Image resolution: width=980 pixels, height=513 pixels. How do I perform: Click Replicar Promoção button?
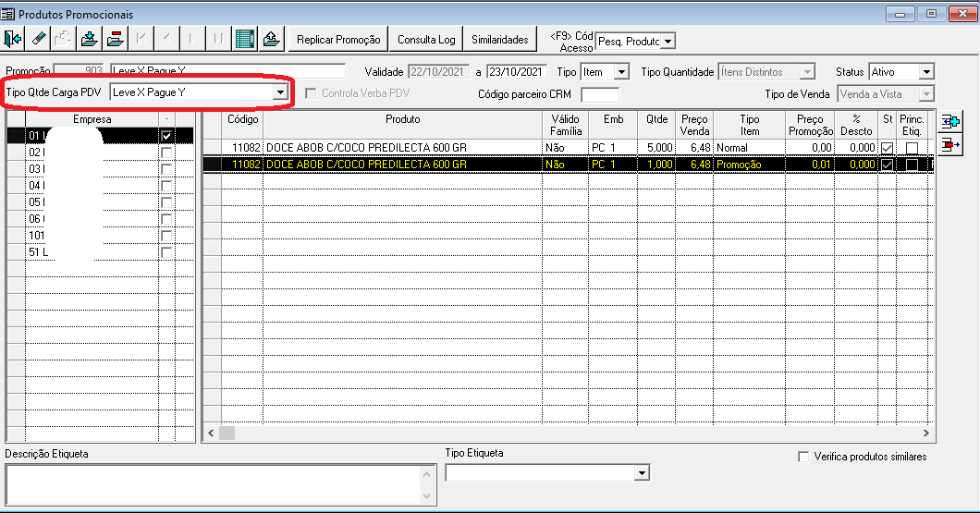coord(338,40)
